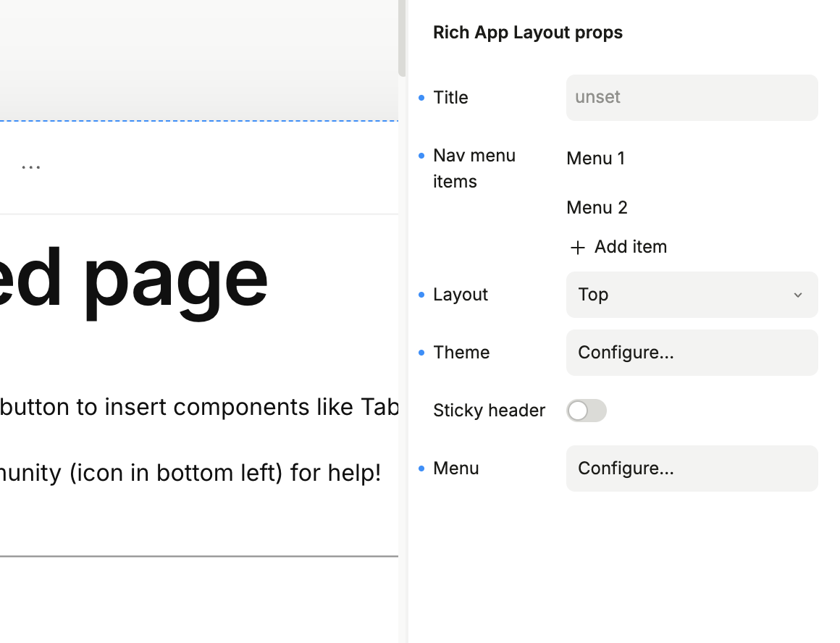This screenshot has width=840, height=643.
Task: Click the paragraph mentioning icon in bottom left
Action: coord(190,474)
